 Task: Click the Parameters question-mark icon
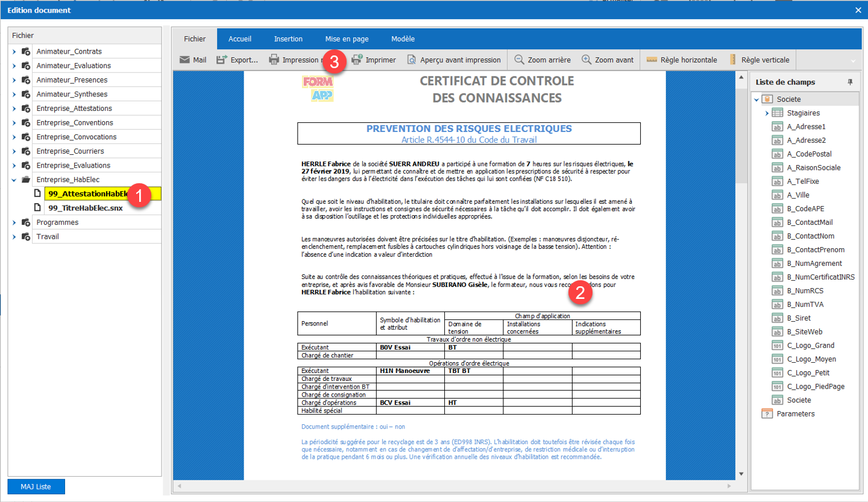coord(767,413)
